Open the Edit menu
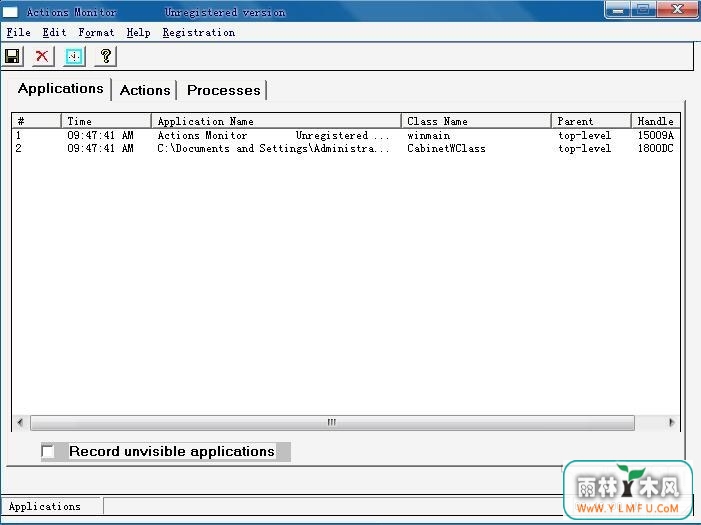 [54, 33]
